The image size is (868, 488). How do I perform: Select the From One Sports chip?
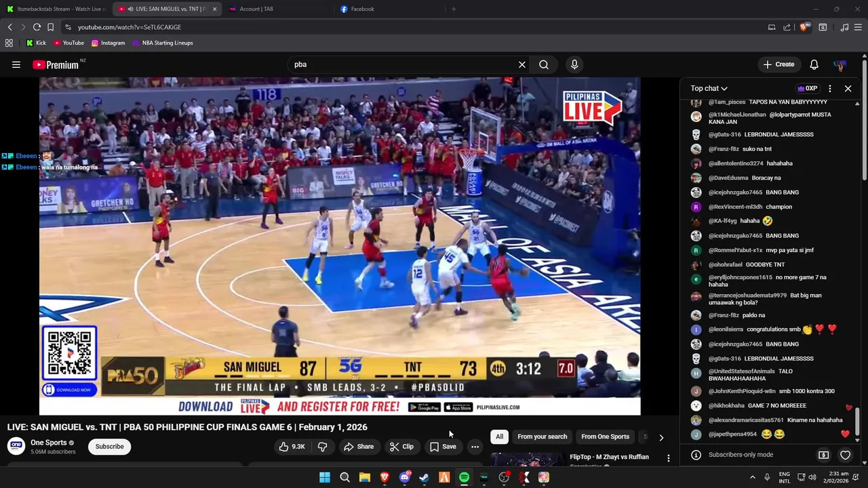pyautogui.click(x=605, y=436)
